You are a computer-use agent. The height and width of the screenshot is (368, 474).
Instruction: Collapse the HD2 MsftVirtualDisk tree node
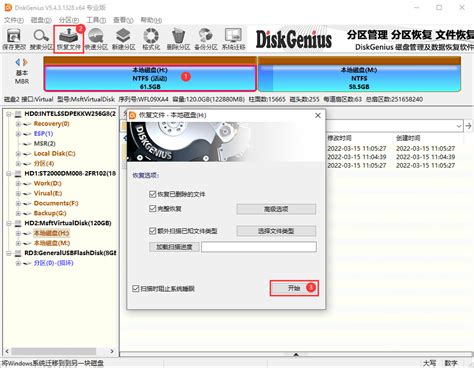tap(9, 223)
